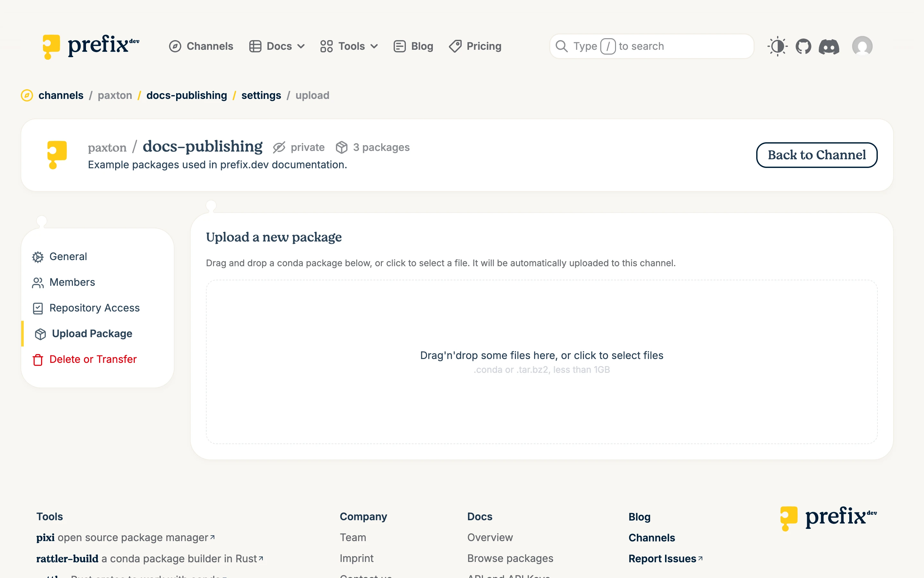
Task: Click paxton in the breadcrumb
Action: pos(115,95)
